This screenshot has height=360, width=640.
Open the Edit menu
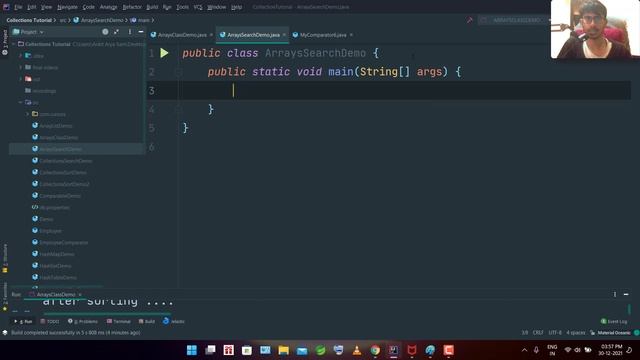(x=32, y=7)
